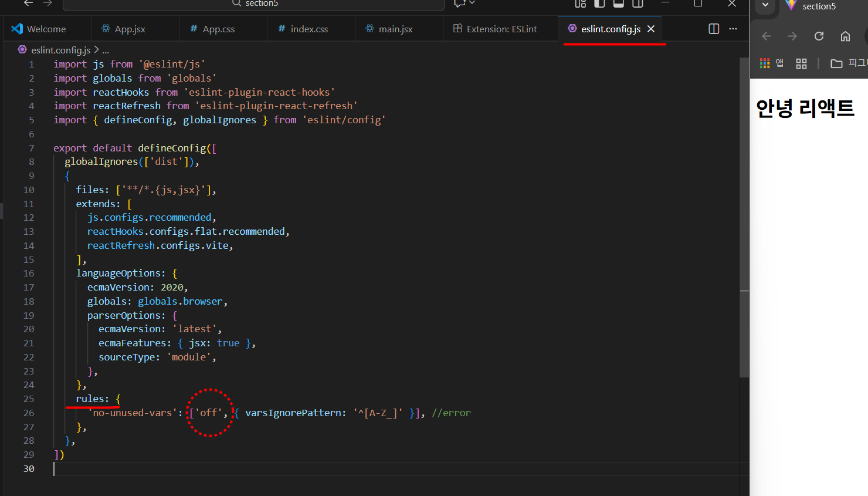
Task: Toggle Secondary Side Bar layout icon
Action: (638, 4)
